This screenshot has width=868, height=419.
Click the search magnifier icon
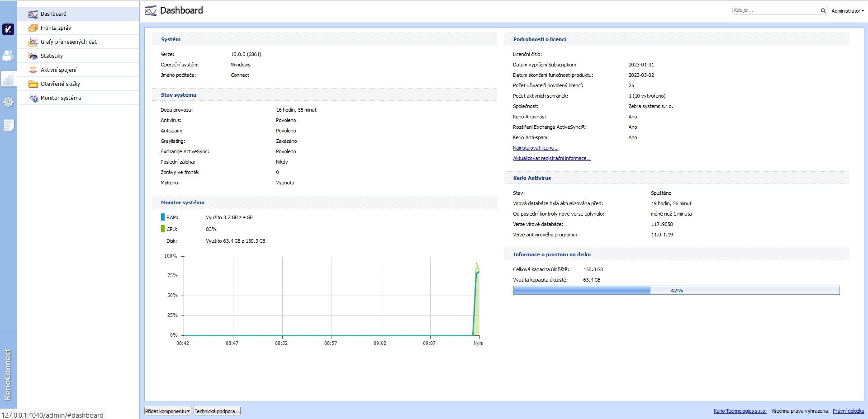point(823,10)
